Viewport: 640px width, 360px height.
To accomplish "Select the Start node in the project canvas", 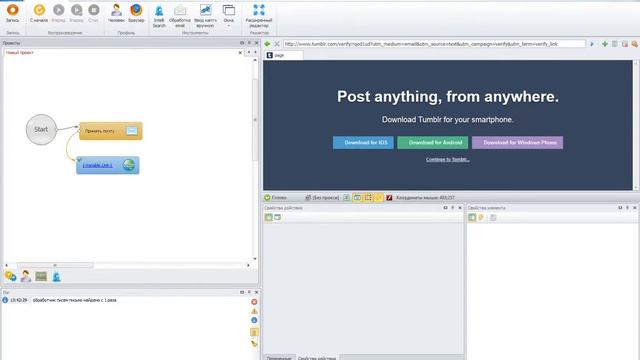I will click(x=41, y=129).
